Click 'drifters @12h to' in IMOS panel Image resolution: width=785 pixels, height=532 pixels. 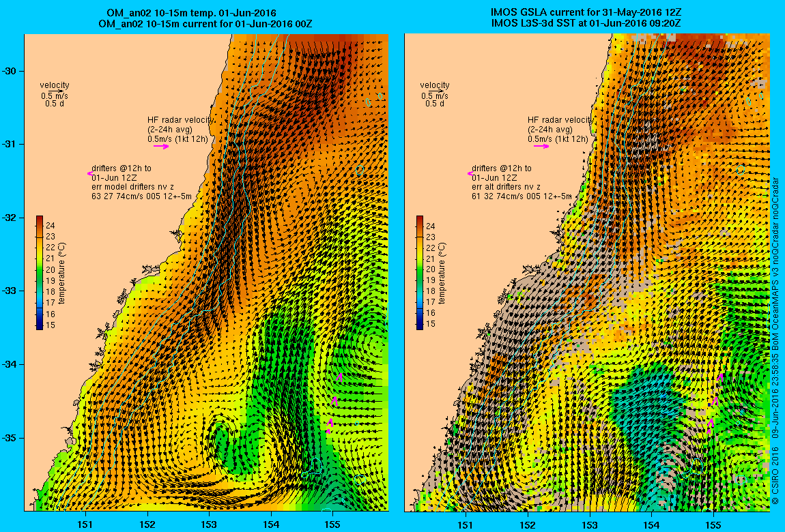pyautogui.click(x=501, y=168)
